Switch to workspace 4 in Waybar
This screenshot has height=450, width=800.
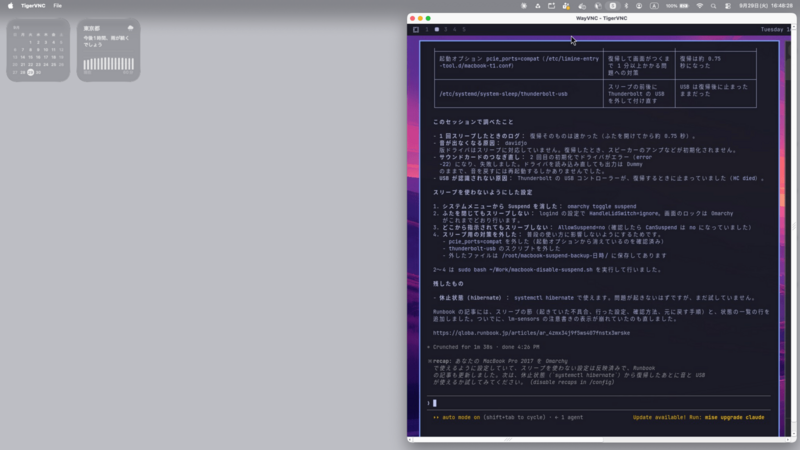[x=455, y=30]
